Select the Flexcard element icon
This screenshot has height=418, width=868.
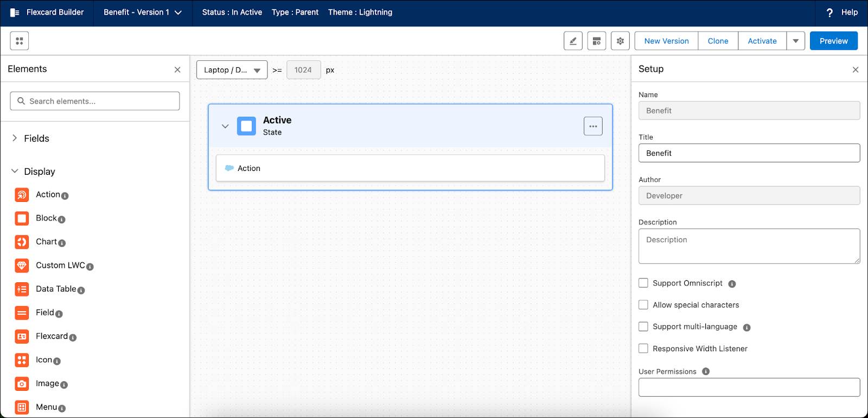click(22, 337)
